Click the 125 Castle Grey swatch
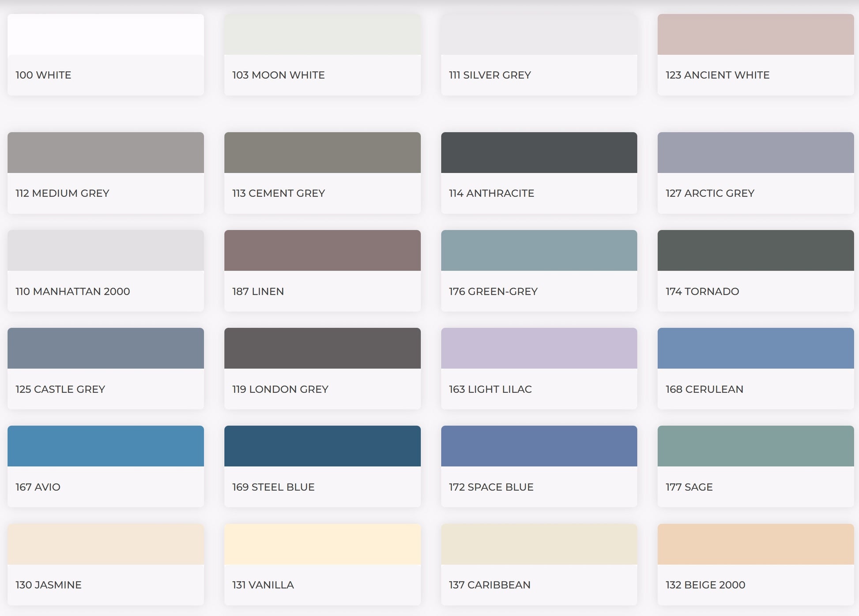The height and width of the screenshot is (616, 859). tap(105, 348)
